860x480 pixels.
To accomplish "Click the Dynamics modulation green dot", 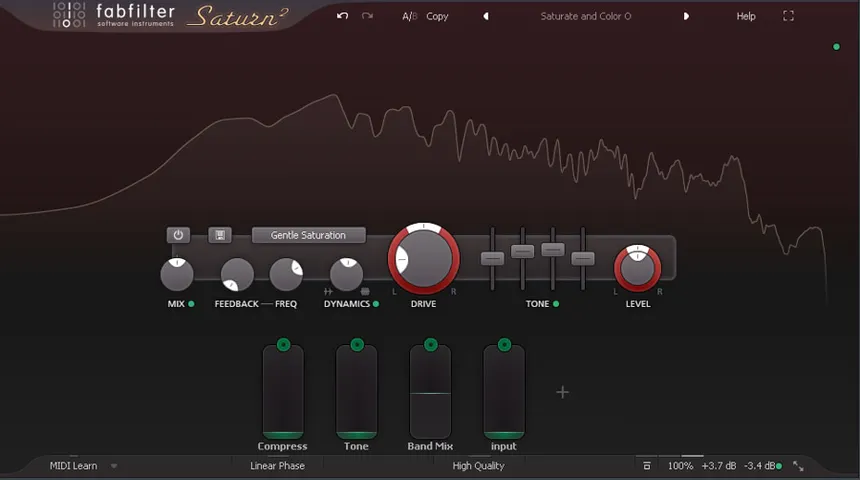I will 376,304.
